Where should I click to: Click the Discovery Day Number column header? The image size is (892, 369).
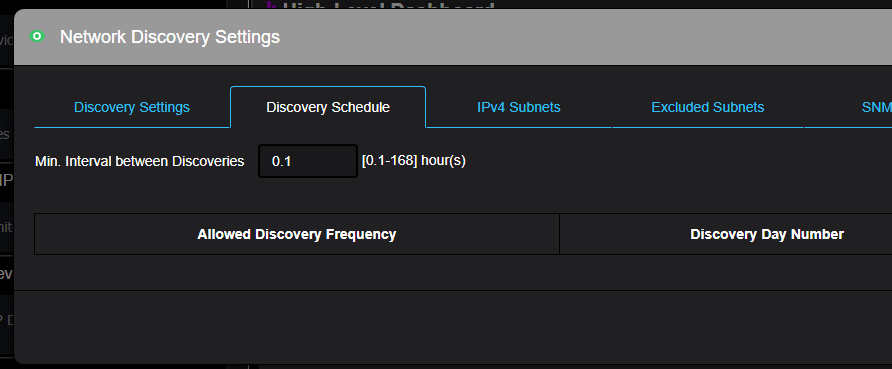point(767,234)
